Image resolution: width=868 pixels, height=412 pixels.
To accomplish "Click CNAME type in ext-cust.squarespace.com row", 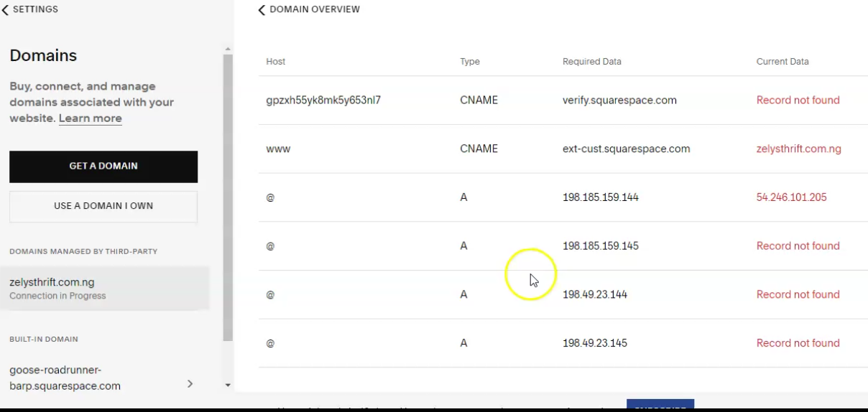I will (x=479, y=149).
